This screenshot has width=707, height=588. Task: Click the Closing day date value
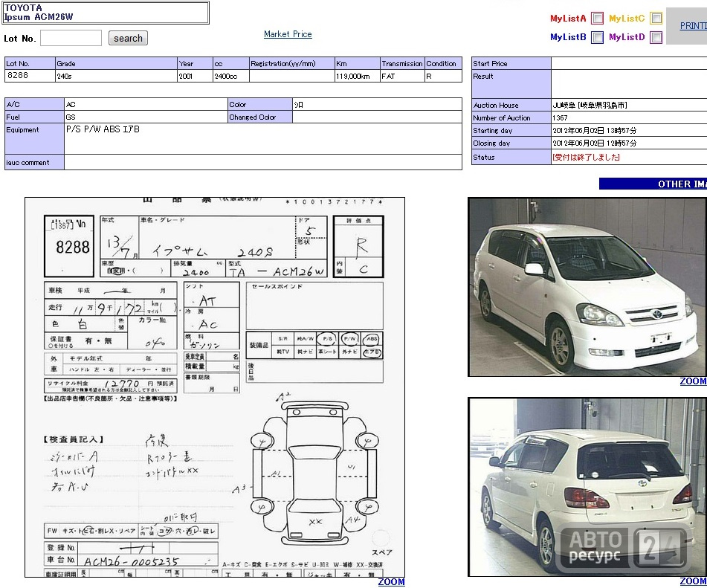tap(595, 143)
